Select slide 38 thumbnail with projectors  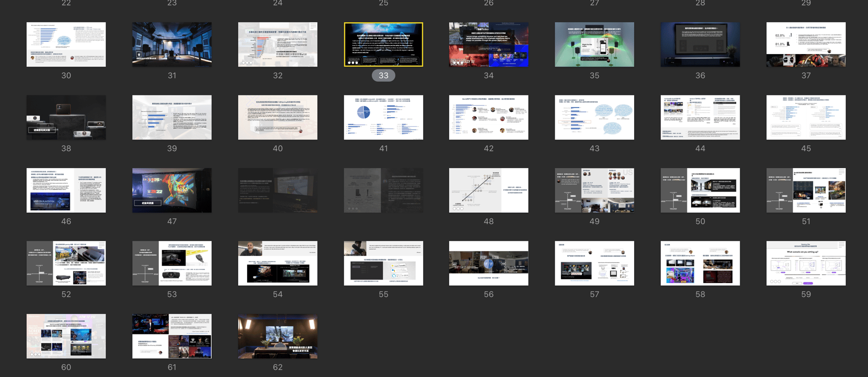click(x=66, y=117)
